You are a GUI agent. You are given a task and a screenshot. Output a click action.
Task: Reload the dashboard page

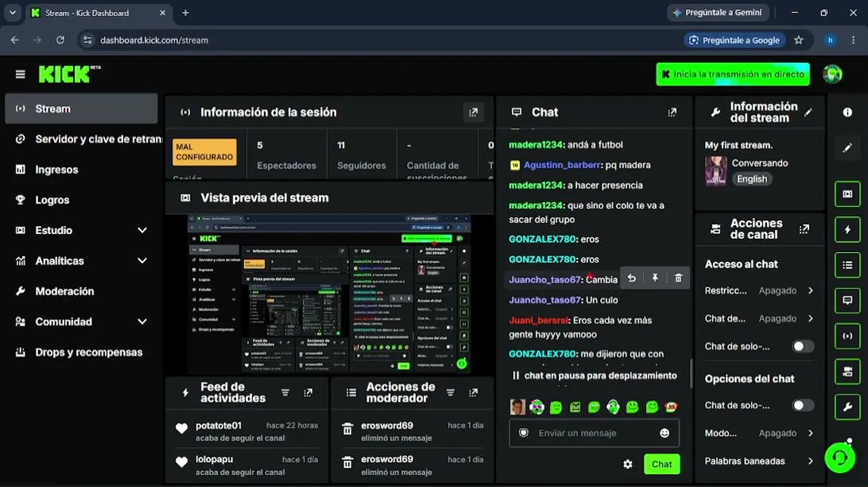tap(60, 40)
